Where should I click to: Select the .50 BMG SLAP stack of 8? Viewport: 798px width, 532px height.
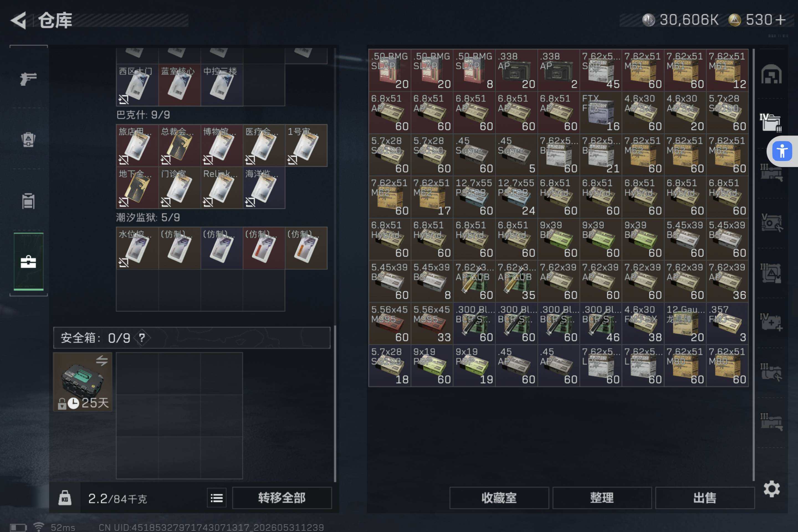click(x=474, y=70)
